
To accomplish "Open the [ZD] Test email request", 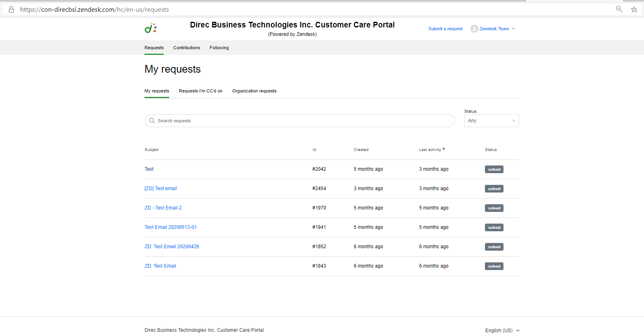I will click(161, 188).
